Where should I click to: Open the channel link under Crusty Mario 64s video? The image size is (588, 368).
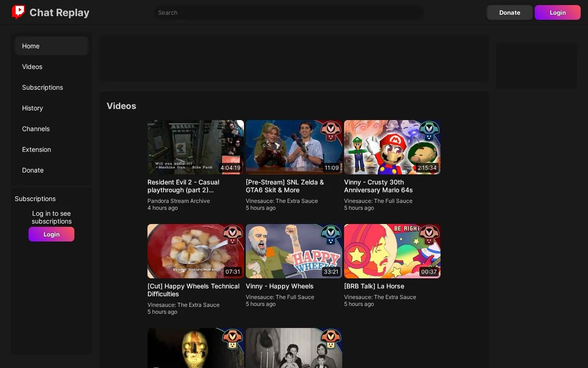click(x=378, y=201)
